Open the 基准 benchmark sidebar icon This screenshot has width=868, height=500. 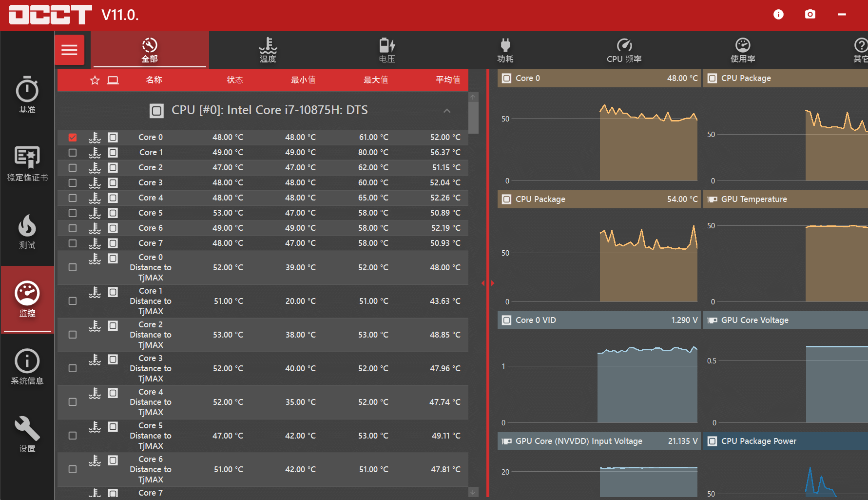pos(27,95)
